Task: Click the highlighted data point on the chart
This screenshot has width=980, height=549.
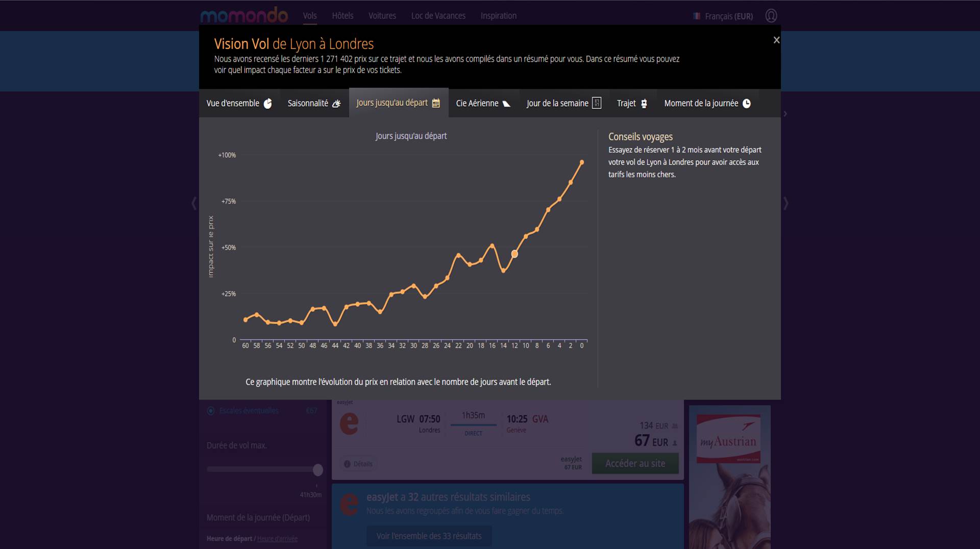Action: click(514, 254)
